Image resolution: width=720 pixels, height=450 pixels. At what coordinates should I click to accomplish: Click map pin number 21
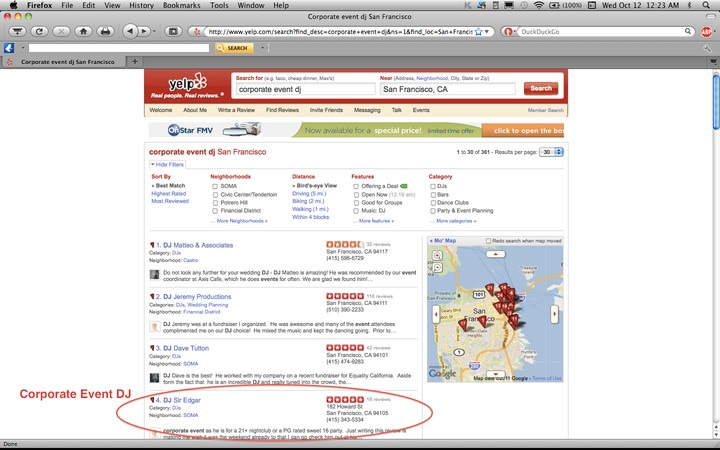click(490, 289)
